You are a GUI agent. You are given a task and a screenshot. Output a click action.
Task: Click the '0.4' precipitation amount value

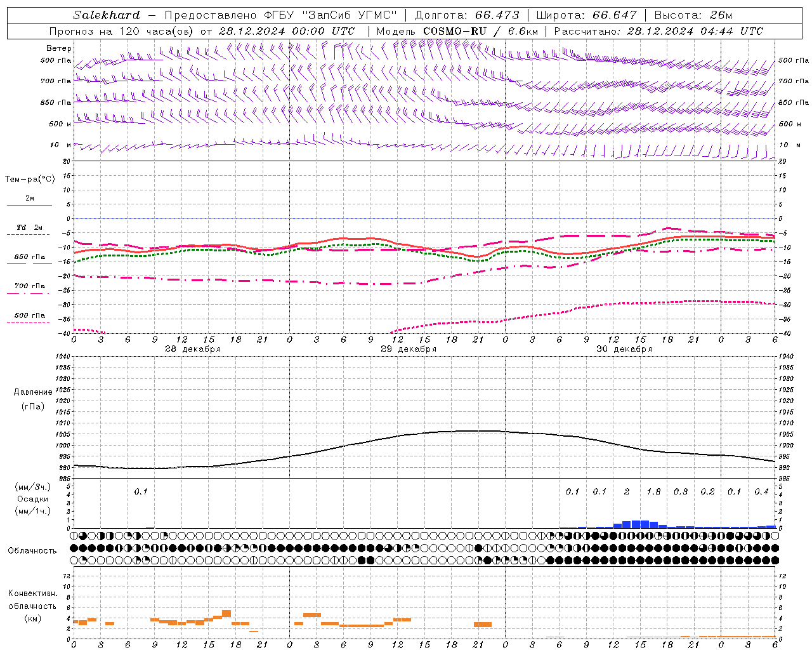pos(761,492)
